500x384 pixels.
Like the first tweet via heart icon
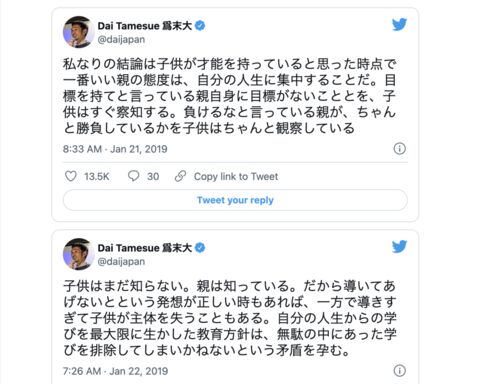click(x=71, y=176)
